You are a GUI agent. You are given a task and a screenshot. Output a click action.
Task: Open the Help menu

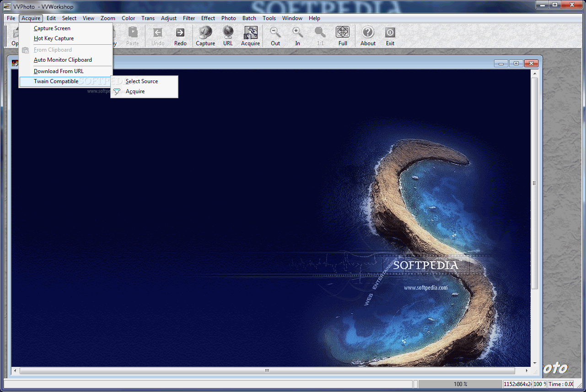(x=315, y=18)
